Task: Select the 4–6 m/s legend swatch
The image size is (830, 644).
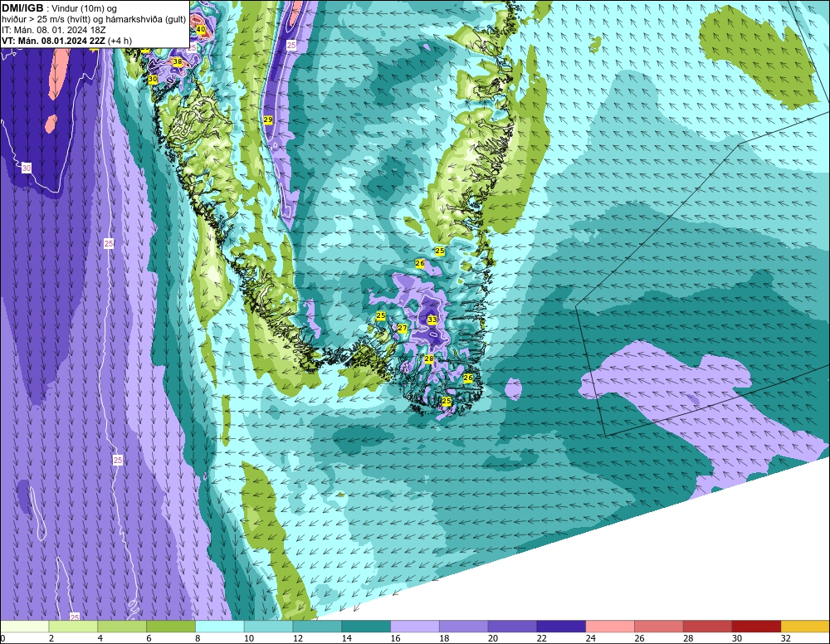Action: point(122,627)
